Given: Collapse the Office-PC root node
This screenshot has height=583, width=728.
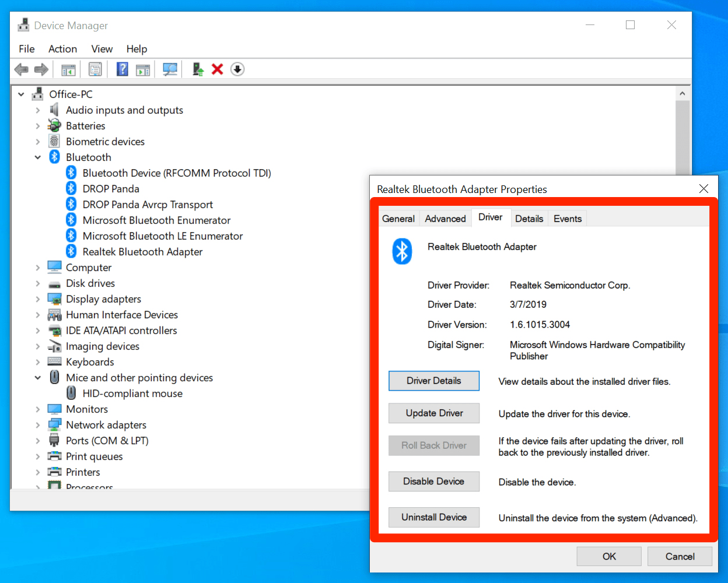Looking at the screenshot, I should 21,94.
